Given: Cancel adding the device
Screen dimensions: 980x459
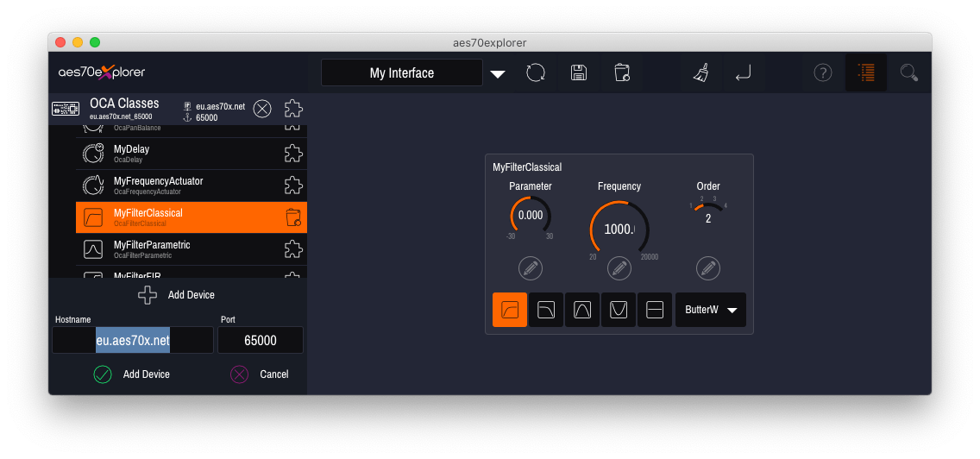Looking at the screenshot, I should click(x=240, y=374).
